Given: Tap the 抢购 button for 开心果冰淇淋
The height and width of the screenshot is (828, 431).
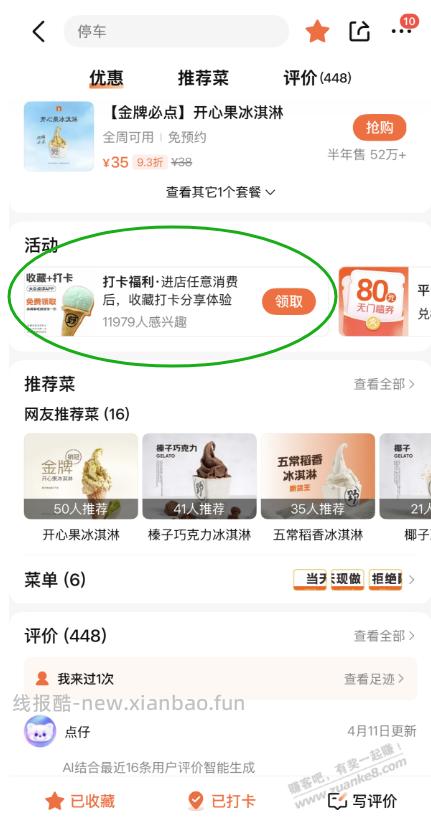Looking at the screenshot, I should [379, 127].
